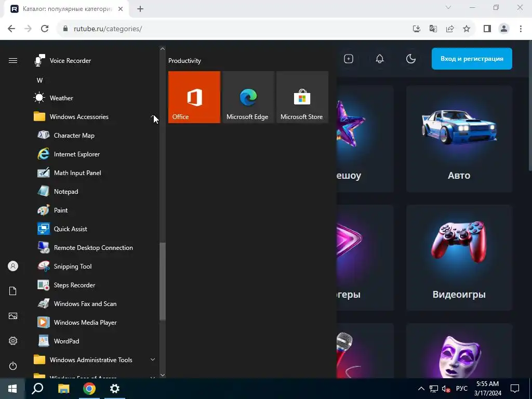Click the Start list scroll up arrow

click(x=163, y=49)
